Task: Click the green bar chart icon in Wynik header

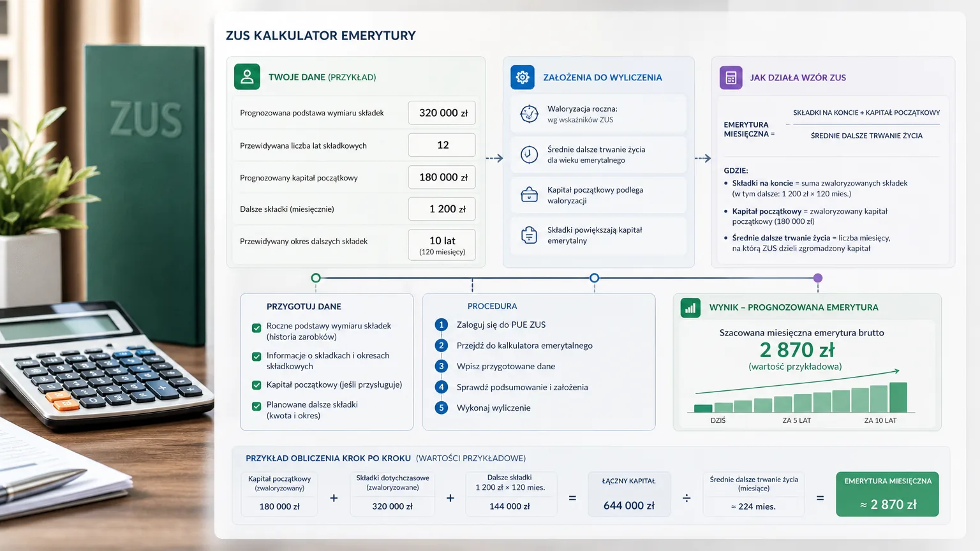Action: point(690,307)
